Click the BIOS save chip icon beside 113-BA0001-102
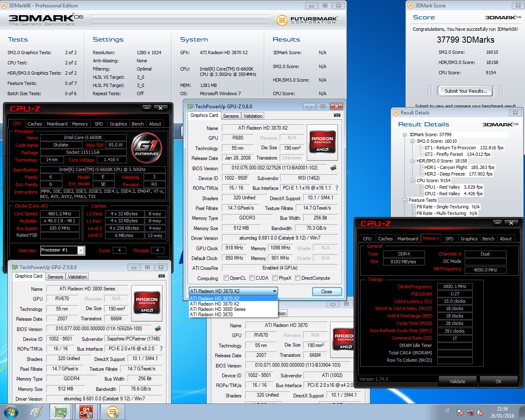 click(x=333, y=167)
